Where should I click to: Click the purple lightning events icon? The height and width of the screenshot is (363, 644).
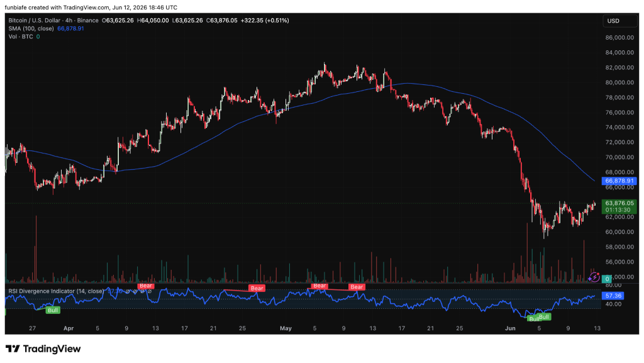[594, 277]
